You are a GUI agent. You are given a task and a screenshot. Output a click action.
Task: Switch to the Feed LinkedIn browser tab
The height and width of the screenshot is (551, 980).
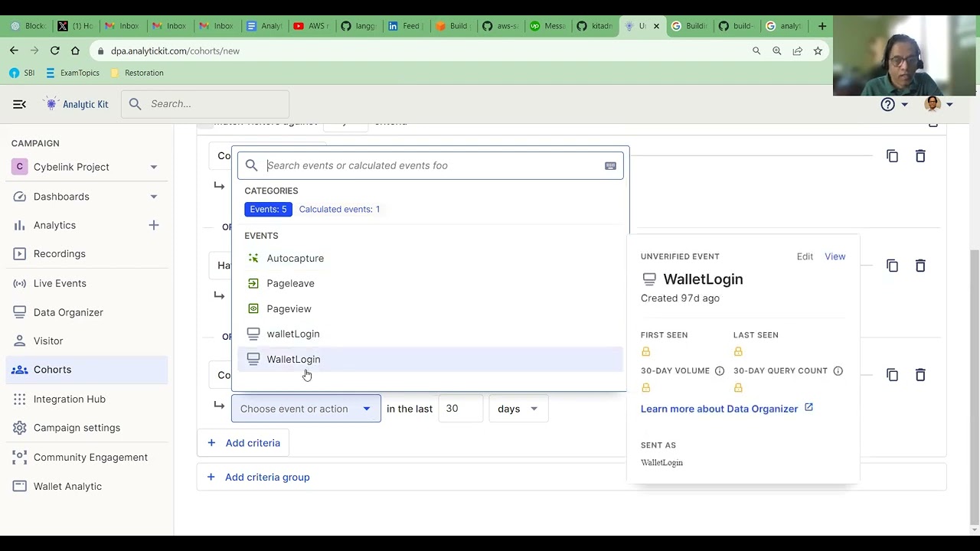point(405,26)
